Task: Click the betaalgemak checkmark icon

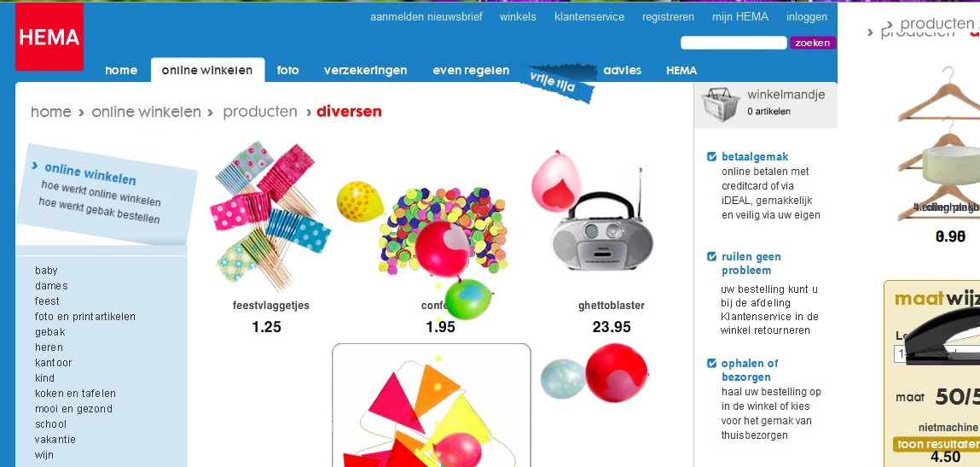Action: 711,156
